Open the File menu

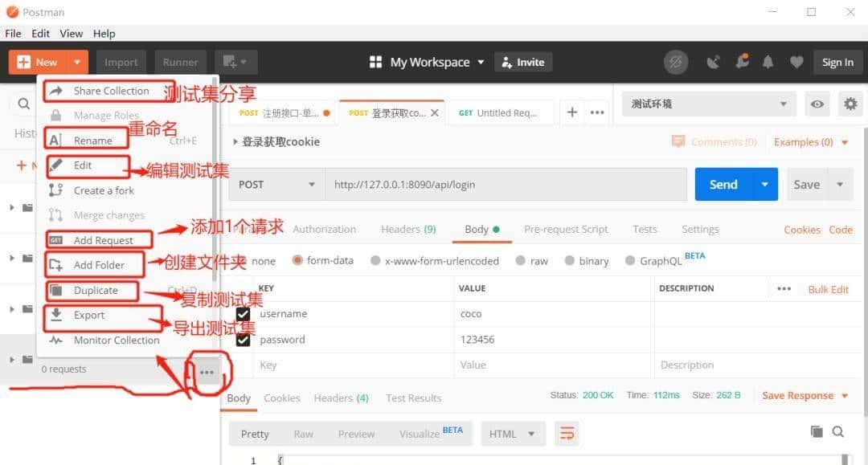click(12, 33)
